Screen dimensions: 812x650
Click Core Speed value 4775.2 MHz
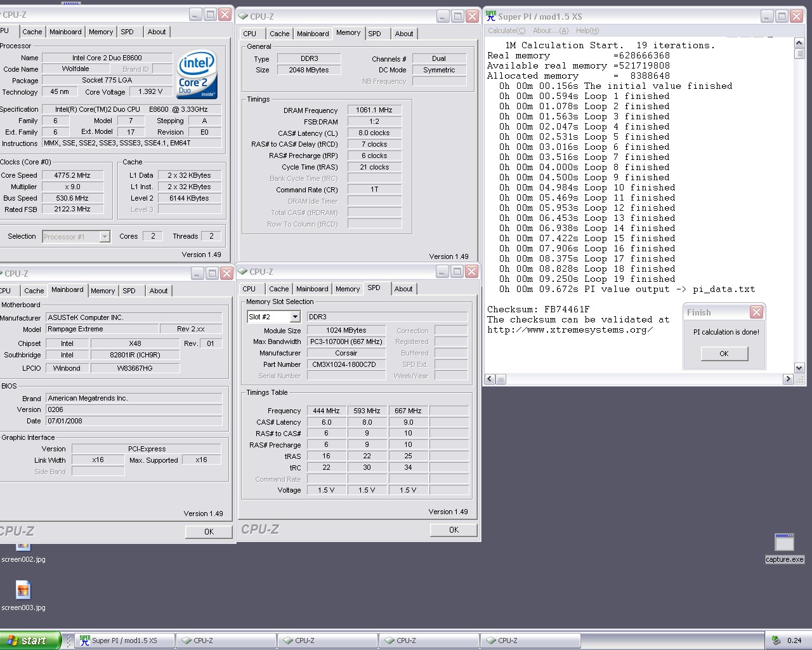(x=72, y=175)
